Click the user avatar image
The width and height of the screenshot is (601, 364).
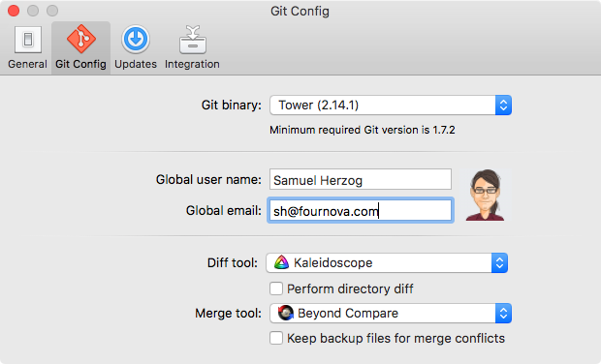[x=485, y=196]
